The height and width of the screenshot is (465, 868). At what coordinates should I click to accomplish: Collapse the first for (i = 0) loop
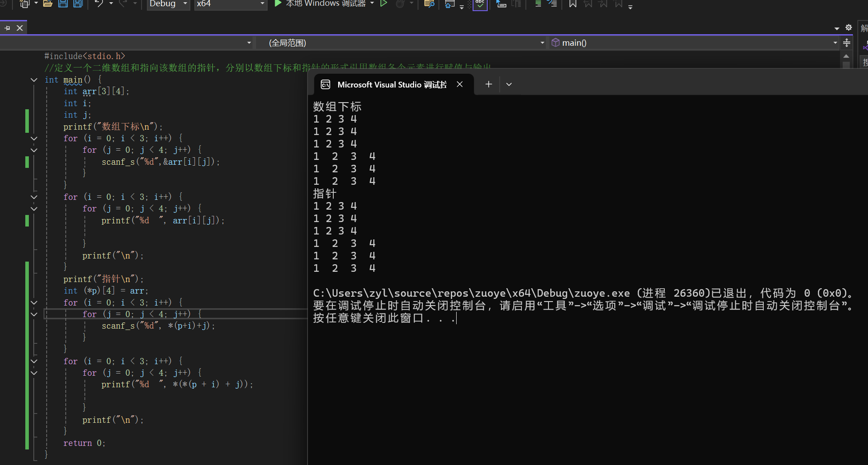tap(34, 139)
